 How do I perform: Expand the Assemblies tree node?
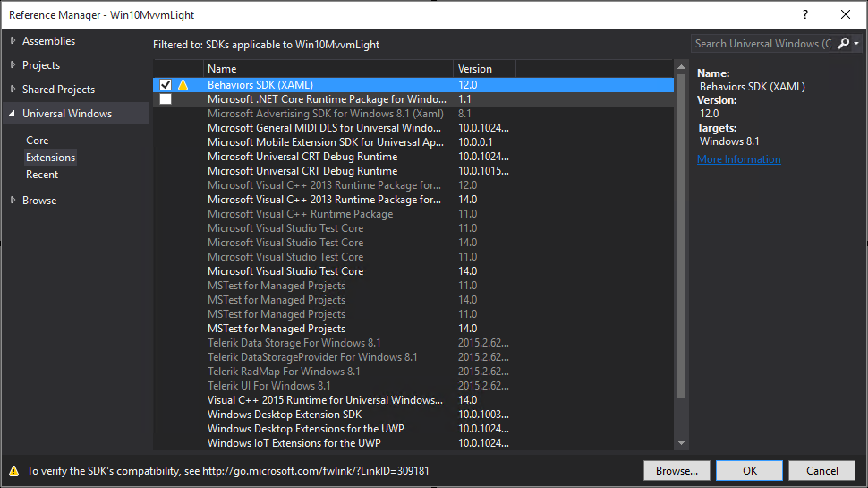click(13, 40)
